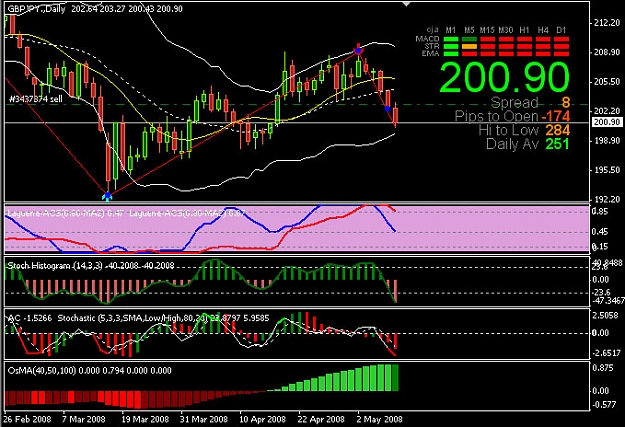Click the H1 timeframe header in signal panel
Image resolution: width=625 pixels, height=427 pixels.
524,30
